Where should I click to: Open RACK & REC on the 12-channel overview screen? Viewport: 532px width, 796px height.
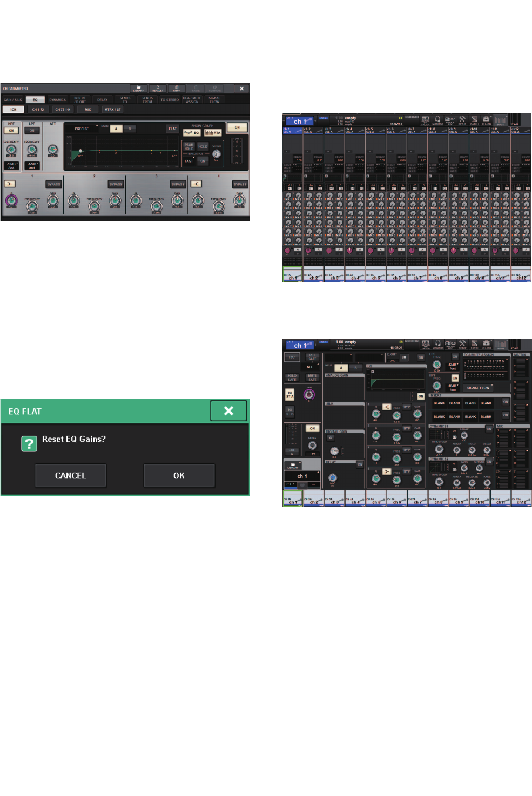tap(450, 120)
